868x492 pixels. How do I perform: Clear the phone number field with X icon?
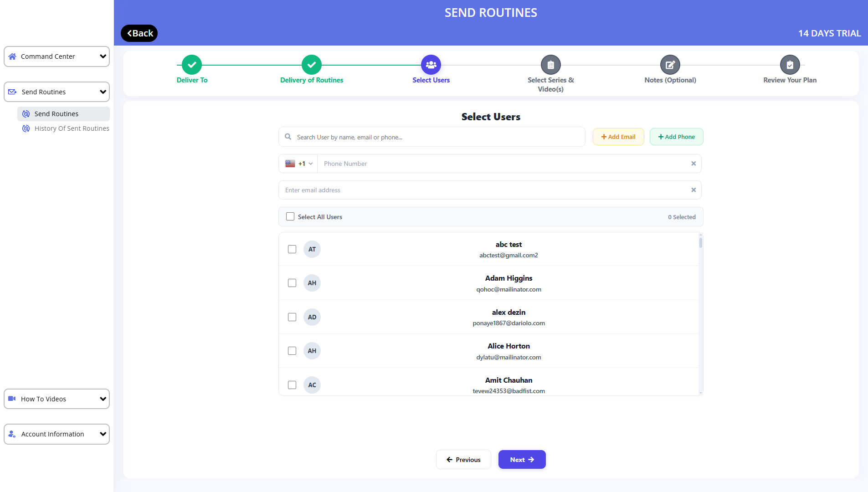point(693,164)
